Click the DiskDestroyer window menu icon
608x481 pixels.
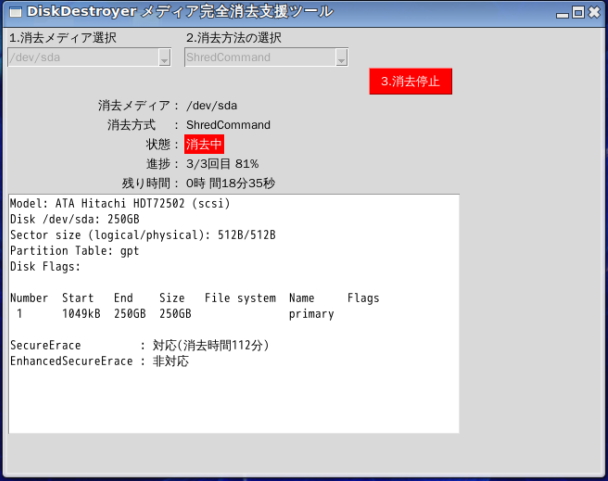tap(16, 12)
